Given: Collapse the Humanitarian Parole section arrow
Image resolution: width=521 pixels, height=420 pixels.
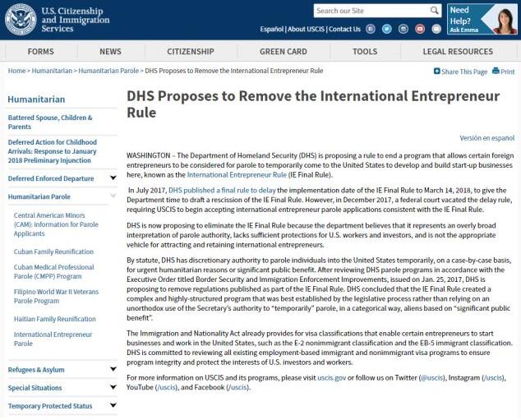Looking at the screenshot, I should 113,196.
